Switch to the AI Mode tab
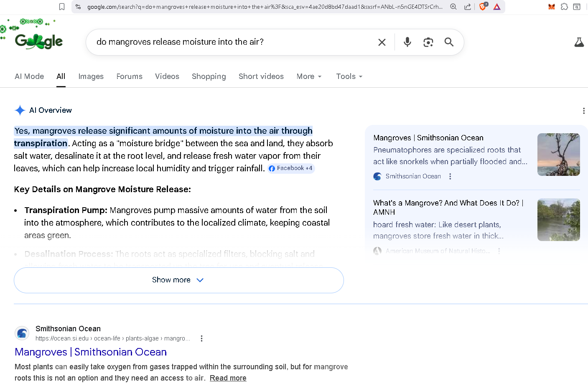 (29, 76)
